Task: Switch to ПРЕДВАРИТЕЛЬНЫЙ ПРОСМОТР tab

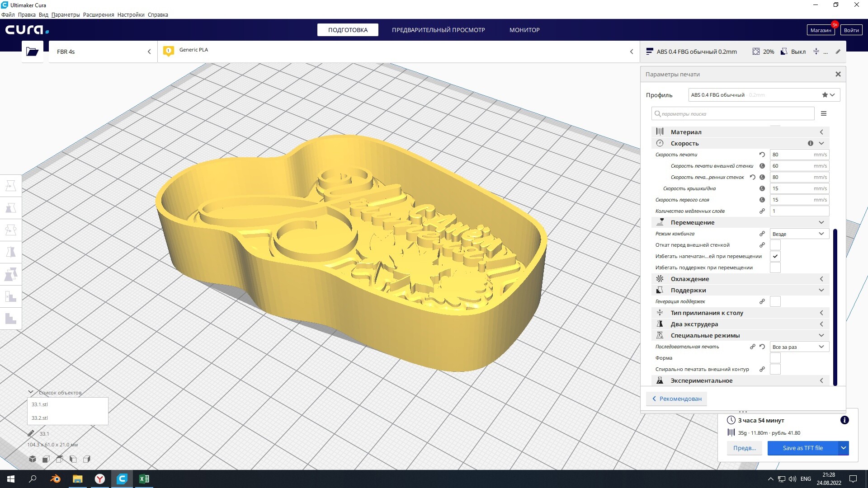Action: 438,30
